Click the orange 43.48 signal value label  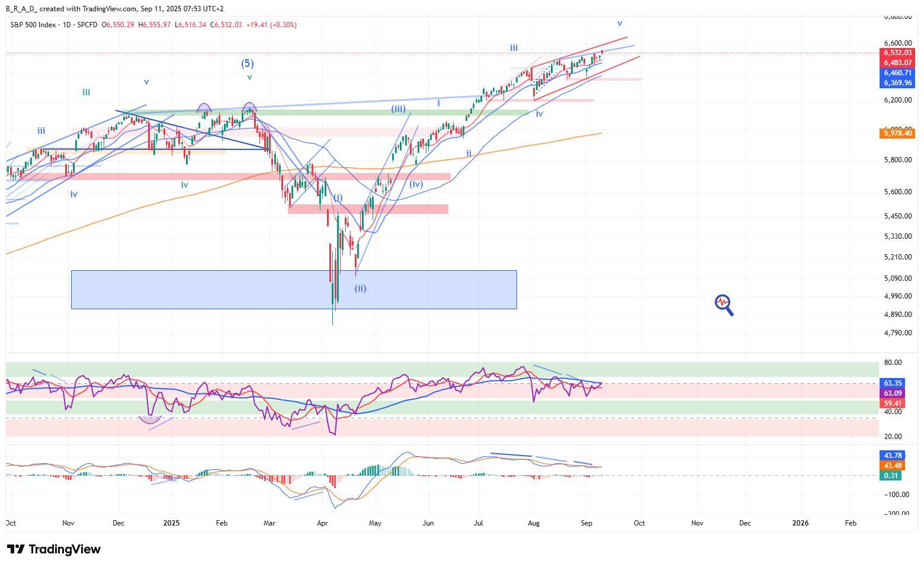coord(893,466)
